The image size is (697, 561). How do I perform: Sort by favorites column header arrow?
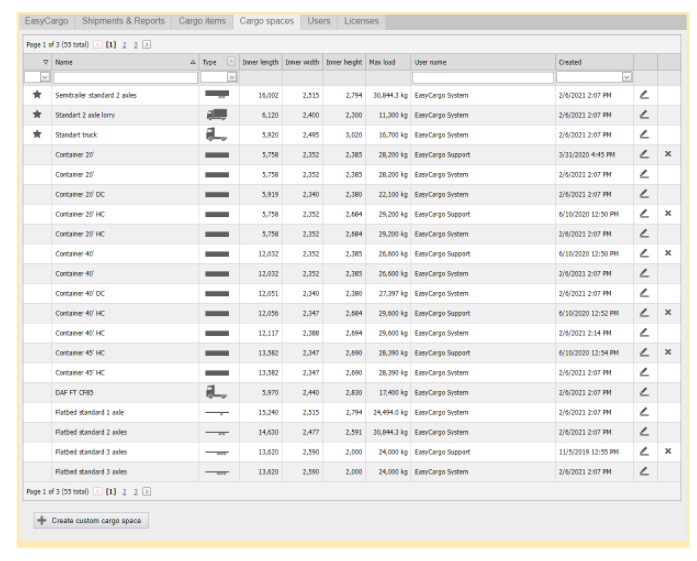(x=46, y=62)
